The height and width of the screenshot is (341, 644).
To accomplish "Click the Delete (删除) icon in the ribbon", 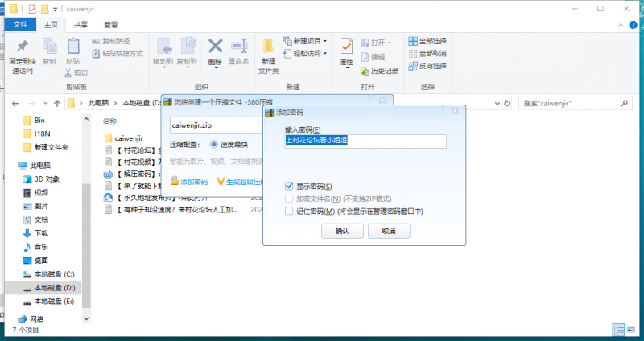I will click(215, 50).
